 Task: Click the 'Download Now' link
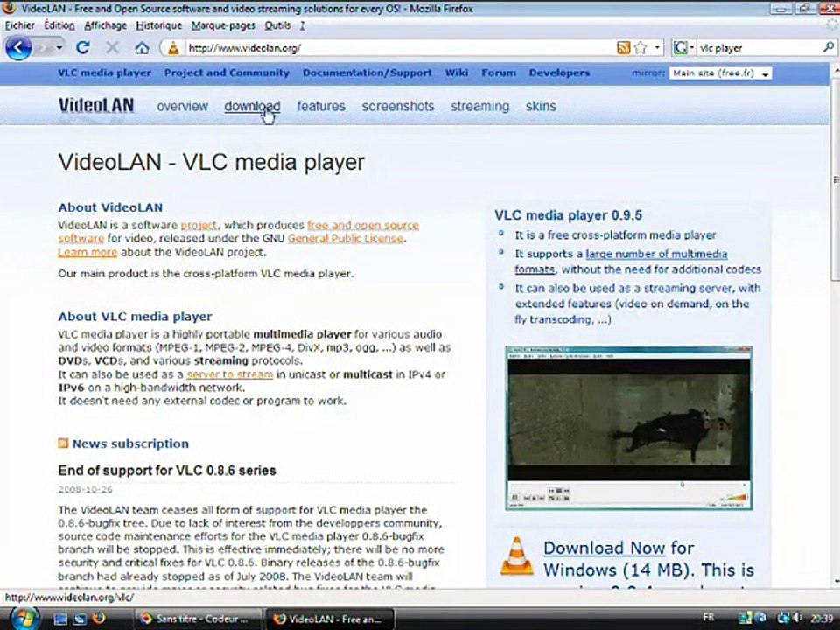pyautogui.click(x=604, y=548)
